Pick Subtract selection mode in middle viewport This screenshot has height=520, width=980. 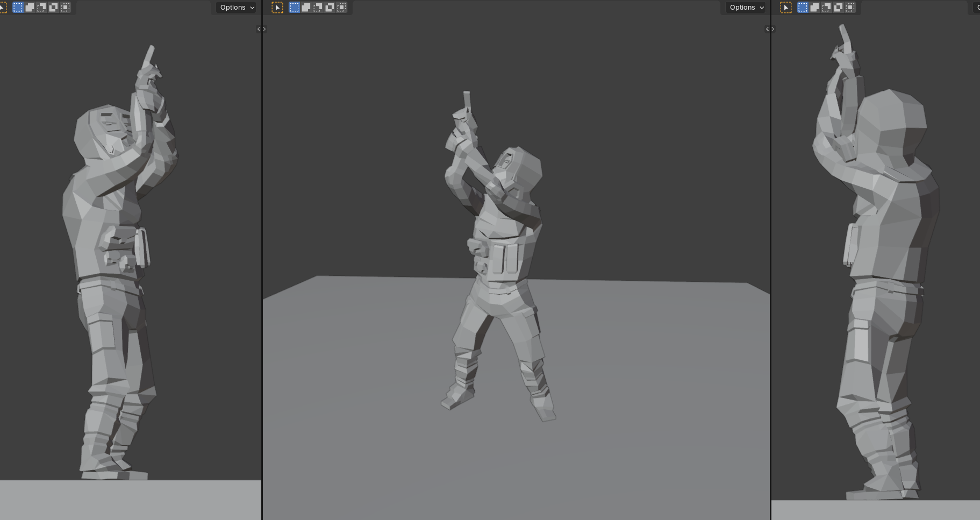(x=318, y=8)
